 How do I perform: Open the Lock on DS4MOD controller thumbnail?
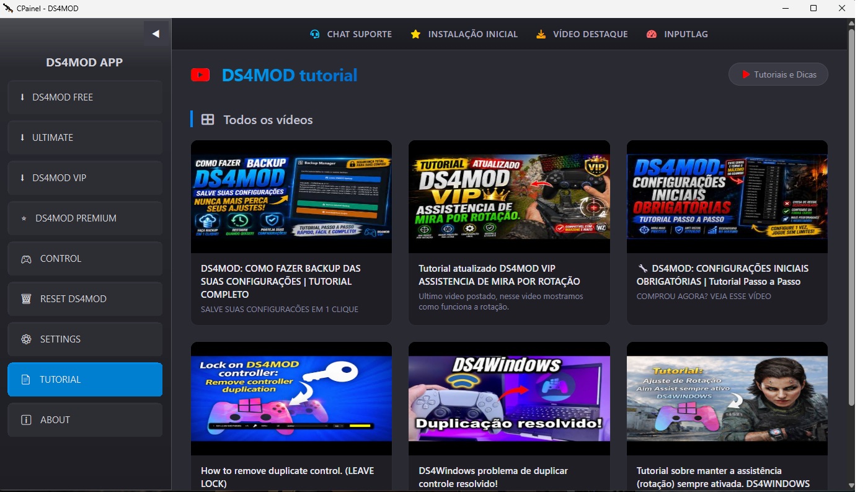coord(291,398)
